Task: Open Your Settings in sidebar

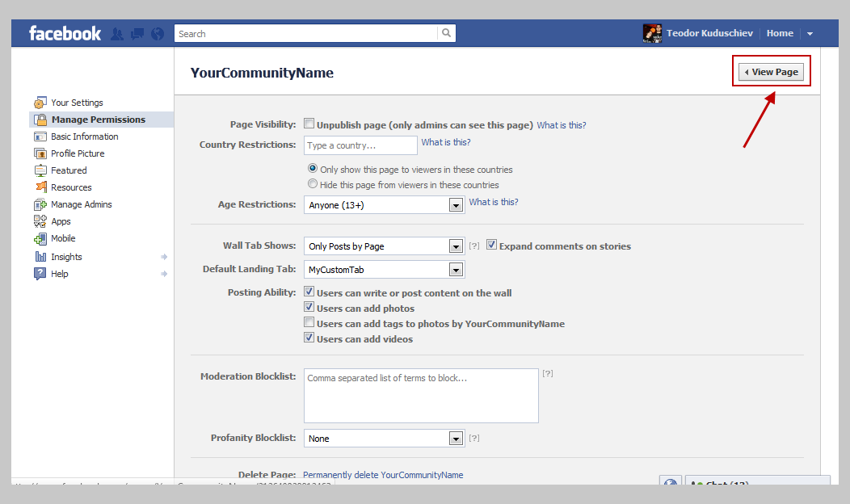Action: point(77,103)
